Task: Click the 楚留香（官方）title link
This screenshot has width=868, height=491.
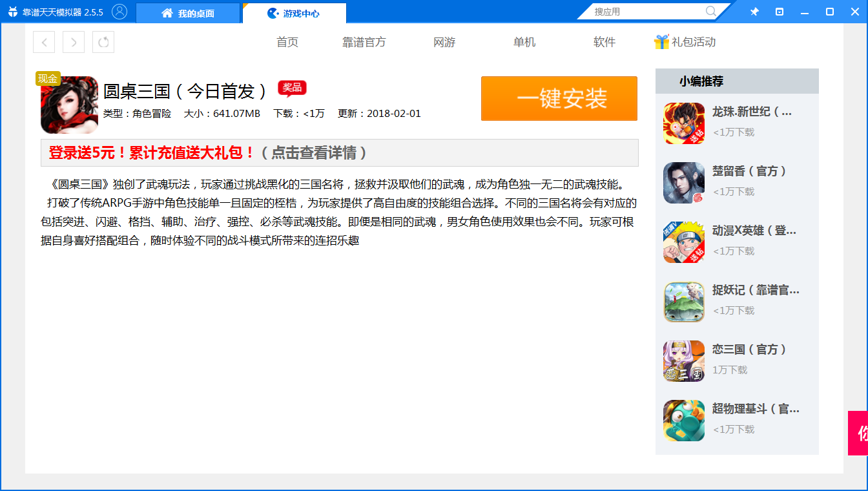Action: 750,171
